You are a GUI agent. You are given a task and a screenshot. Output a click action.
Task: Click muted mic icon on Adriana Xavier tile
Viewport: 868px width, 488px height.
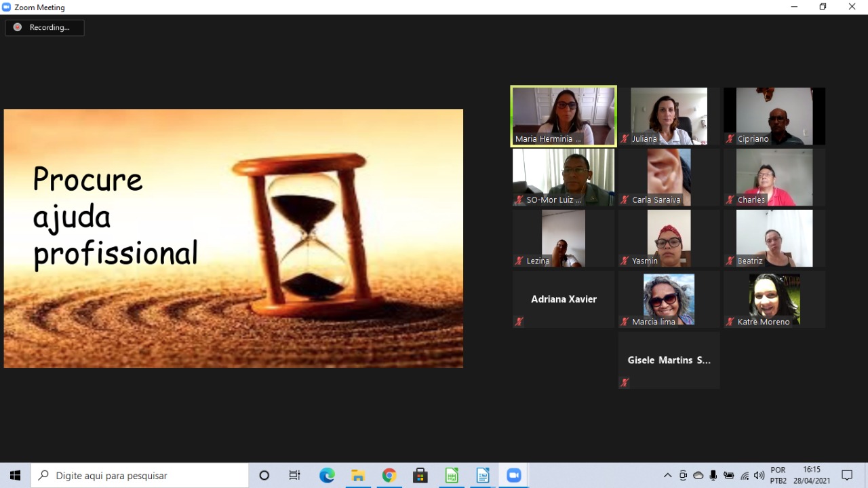[519, 322]
